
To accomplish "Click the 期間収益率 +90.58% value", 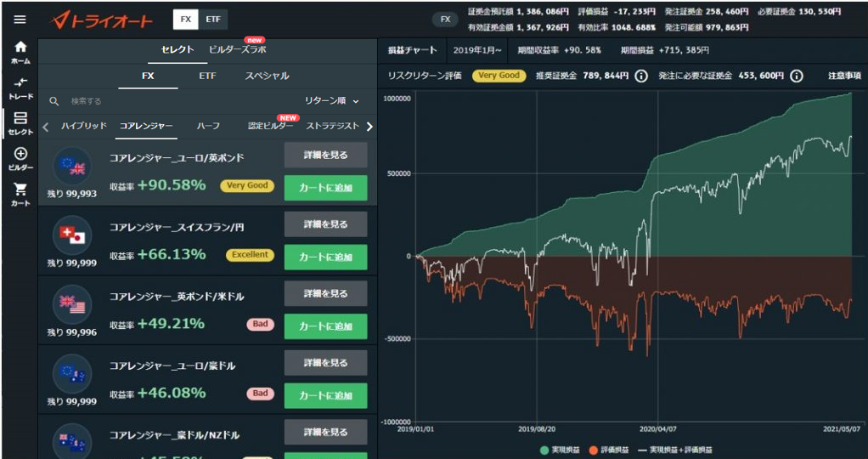I will coord(559,50).
